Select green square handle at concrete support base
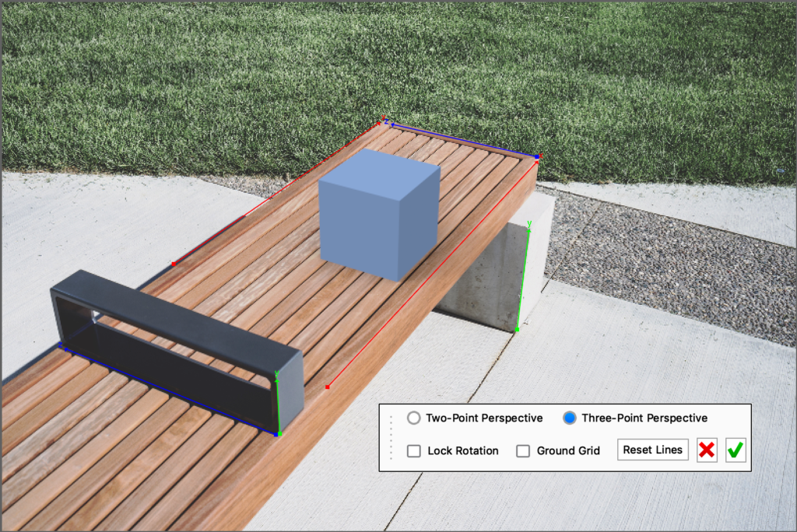Viewport: 797px width, 532px height. coord(518,330)
